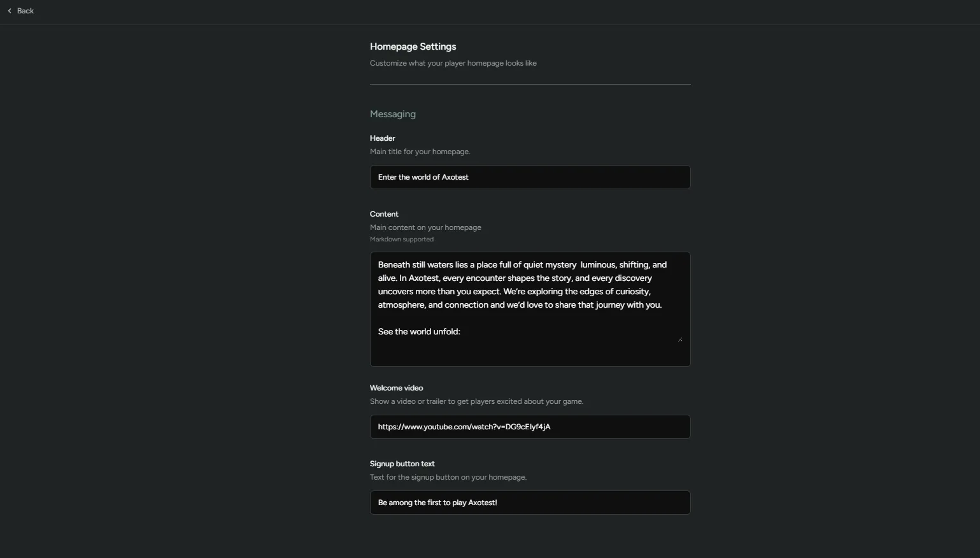
Task: Click the Messaging section heading
Action: (392, 113)
